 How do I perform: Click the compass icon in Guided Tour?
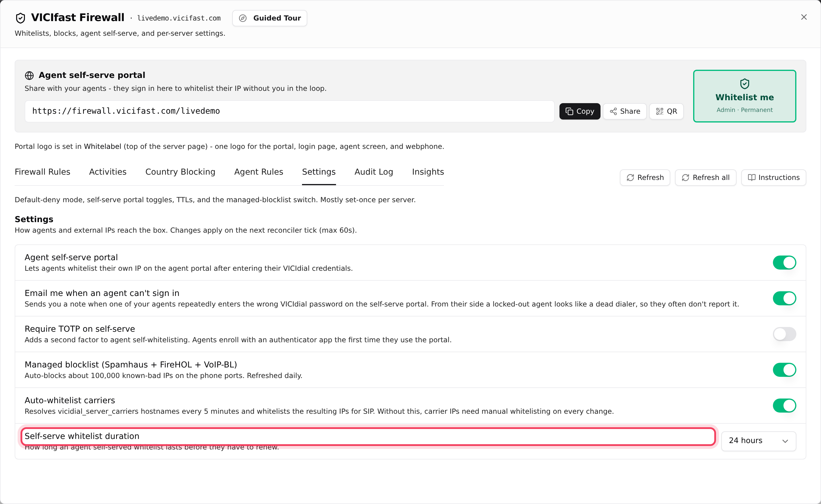(243, 18)
